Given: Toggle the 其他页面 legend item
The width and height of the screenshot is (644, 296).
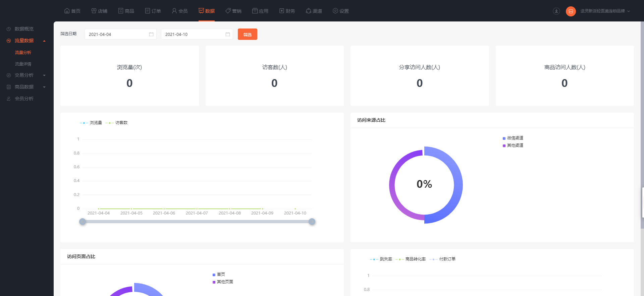Looking at the screenshot, I should 223,282.
